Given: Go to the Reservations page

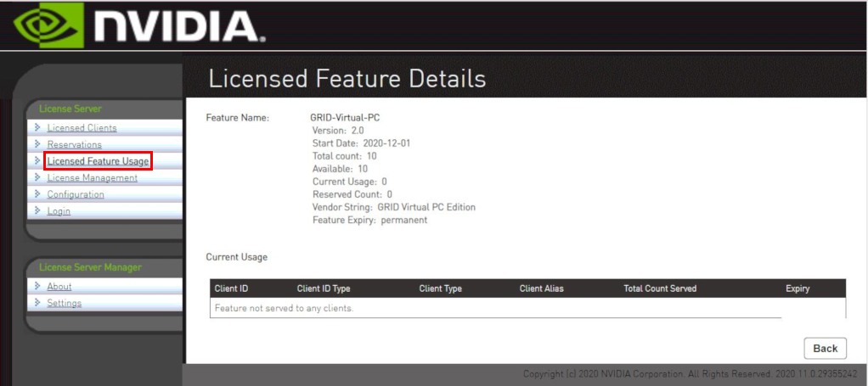Looking at the screenshot, I should [x=74, y=145].
